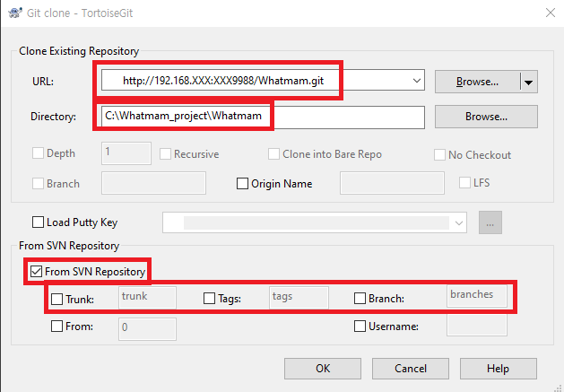Expand the Putty key file dropdown
Viewport: 564px width, 392px height.
point(458,222)
